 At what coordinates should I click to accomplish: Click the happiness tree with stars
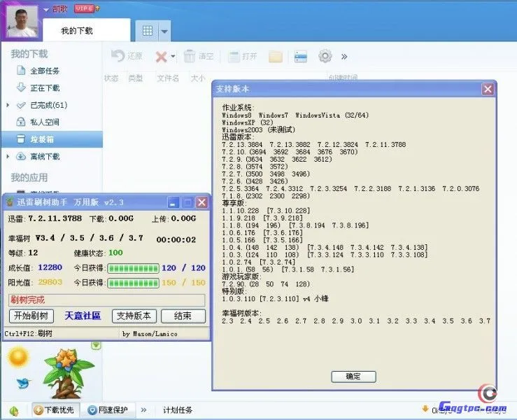pyautogui.click(x=68, y=374)
